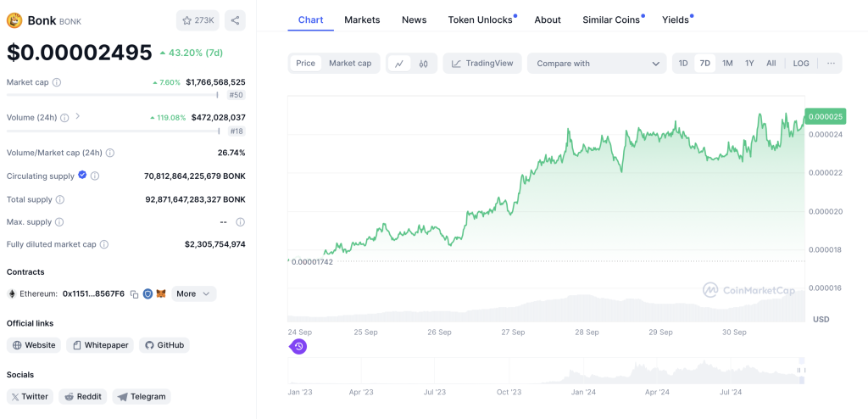Switch to candlestick chart icon
The height and width of the screenshot is (419, 868).
[x=424, y=64]
